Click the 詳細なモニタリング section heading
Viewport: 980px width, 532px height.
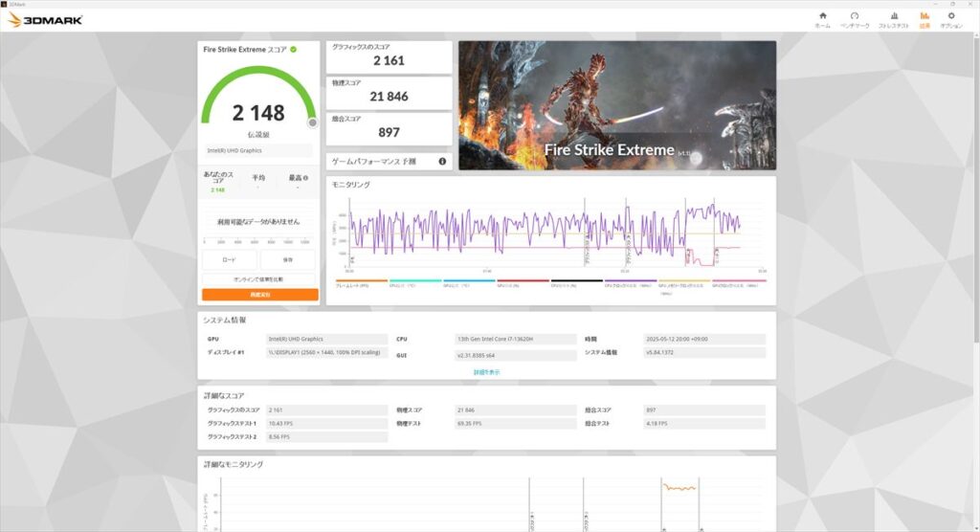[x=234, y=464]
